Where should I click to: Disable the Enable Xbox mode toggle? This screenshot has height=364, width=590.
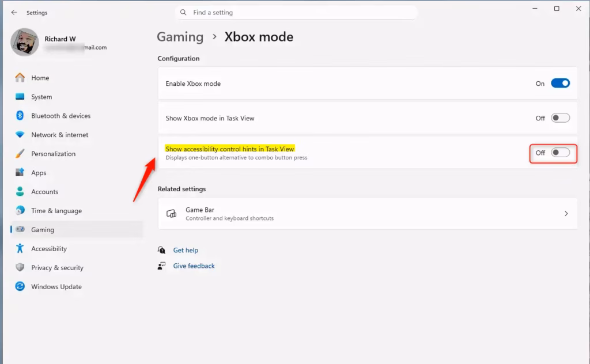(560, 84)
